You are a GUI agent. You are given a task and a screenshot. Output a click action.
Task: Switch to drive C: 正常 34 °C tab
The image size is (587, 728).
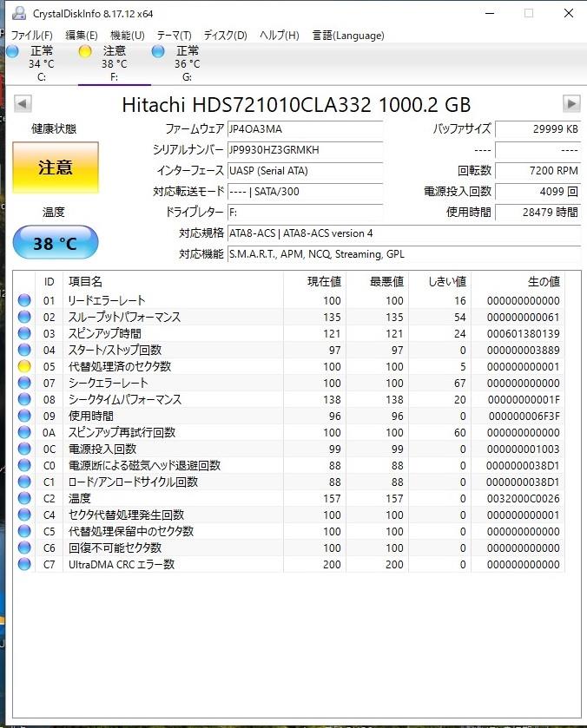coord(42,63)
